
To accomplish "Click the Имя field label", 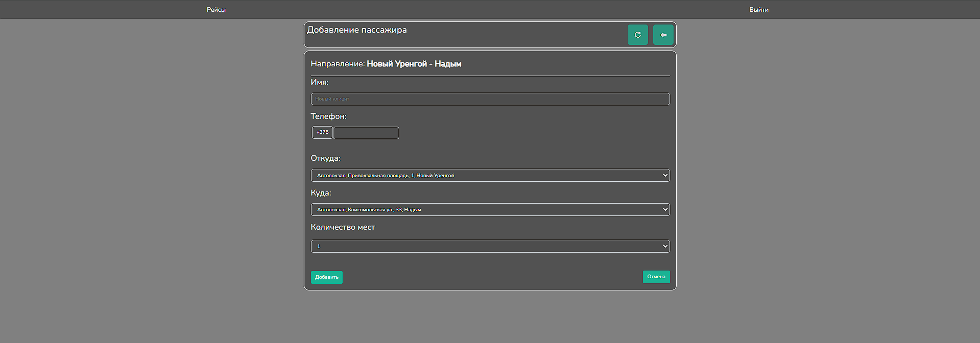I will point(319,82).
